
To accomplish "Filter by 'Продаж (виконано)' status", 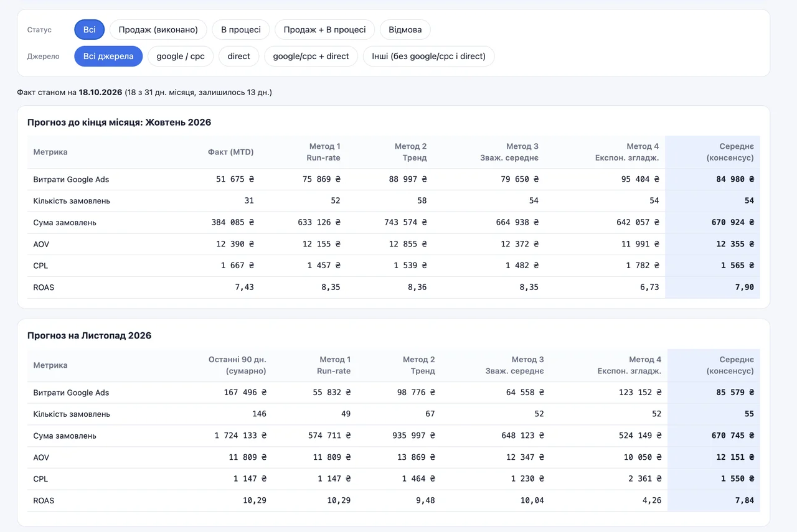I will [158, 29].
